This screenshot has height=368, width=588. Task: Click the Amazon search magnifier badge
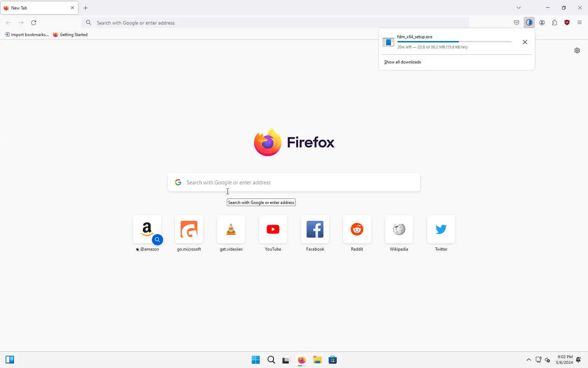click(157, 240)
